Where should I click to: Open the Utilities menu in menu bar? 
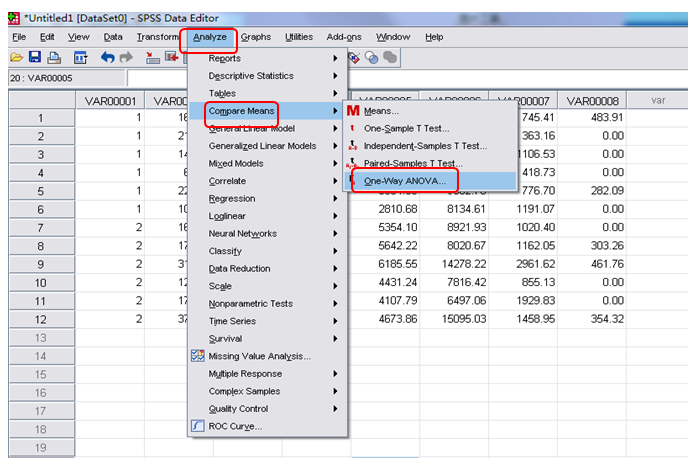click(298, 37)
